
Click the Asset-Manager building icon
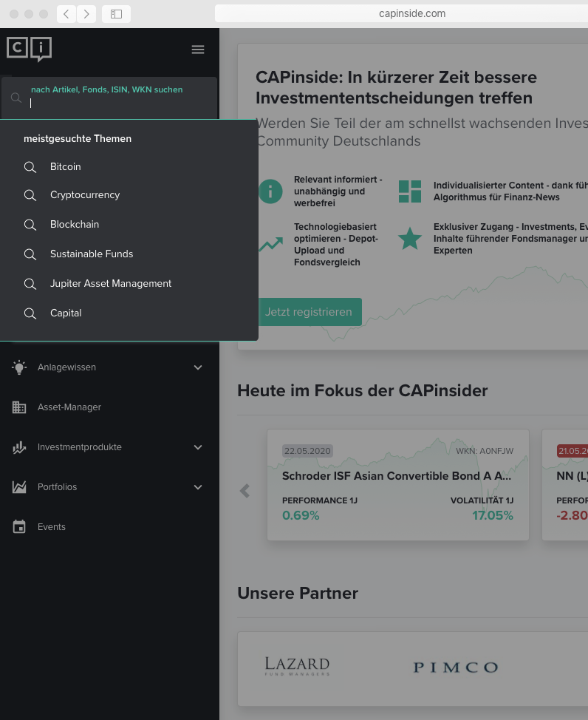point(19,407)
